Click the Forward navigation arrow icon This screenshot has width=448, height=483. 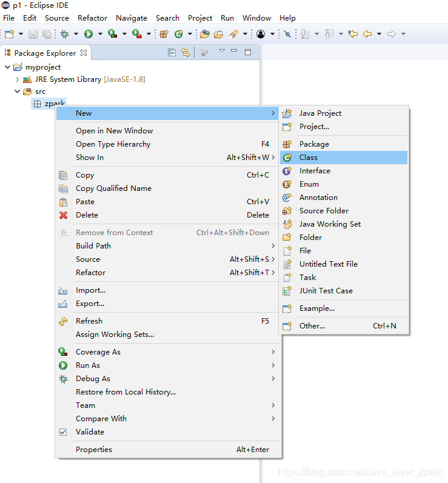point(391,33)
